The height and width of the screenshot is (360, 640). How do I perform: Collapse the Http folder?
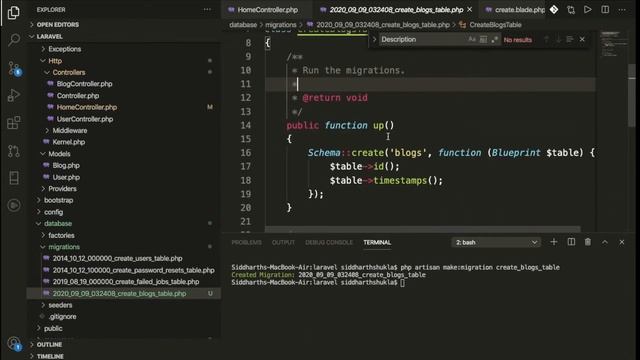coord(55,61)
